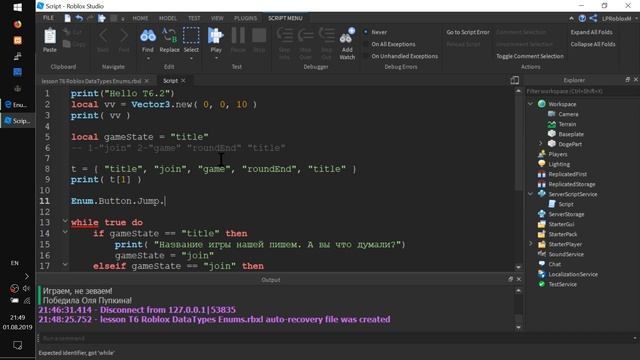Select Baseplate in the Explorer tree

(x=571, y=134)
